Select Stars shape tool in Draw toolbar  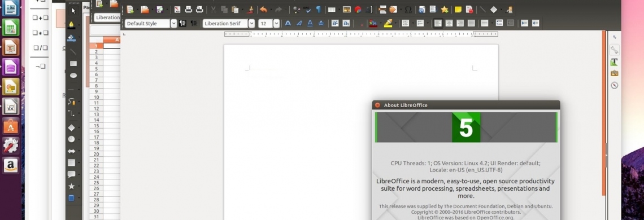click(x=72, y=186)
